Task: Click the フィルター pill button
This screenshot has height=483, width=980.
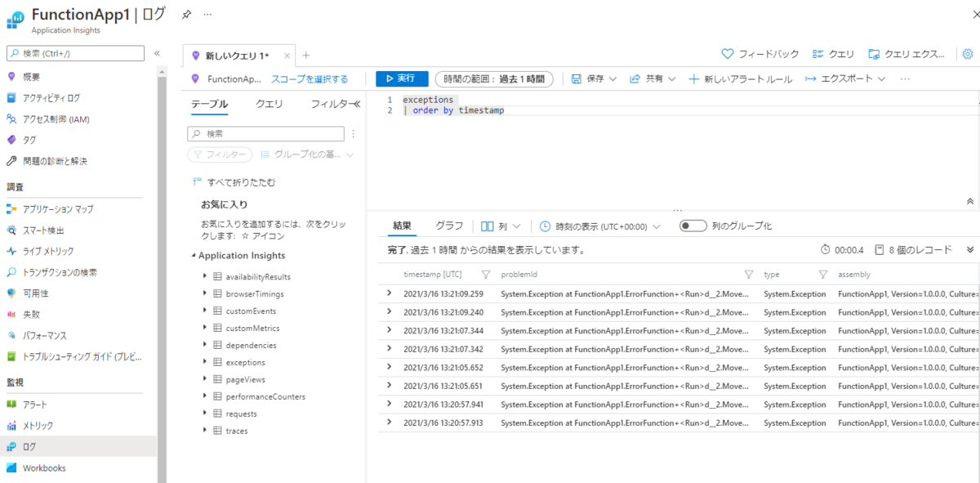Action: (220, 154)
